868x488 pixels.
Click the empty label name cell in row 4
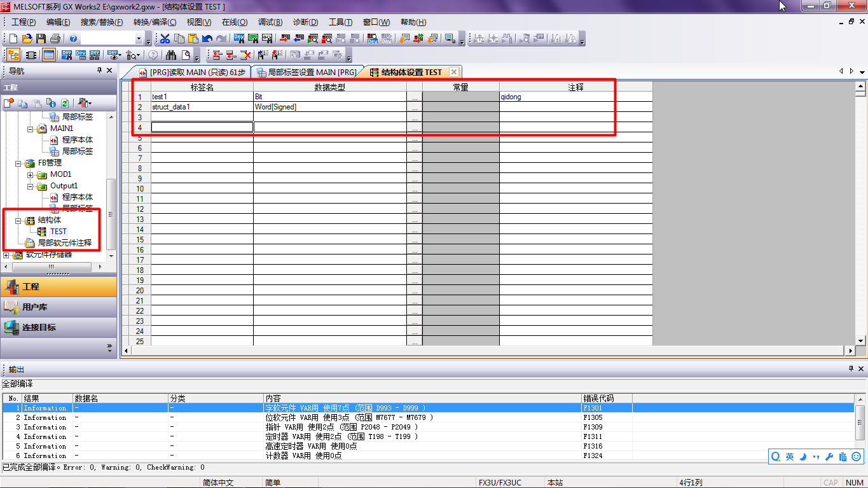[202, 127]
